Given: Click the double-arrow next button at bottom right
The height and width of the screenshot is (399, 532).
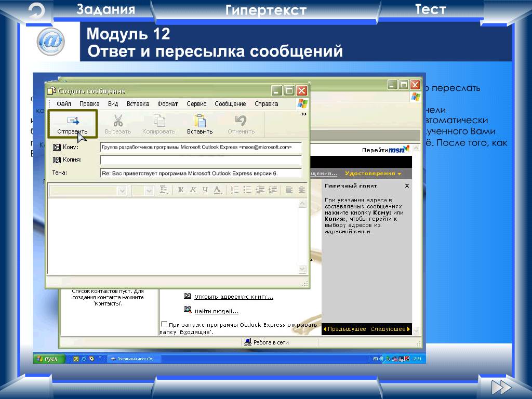Looking at the screenshot, I should tap(501, 387).
